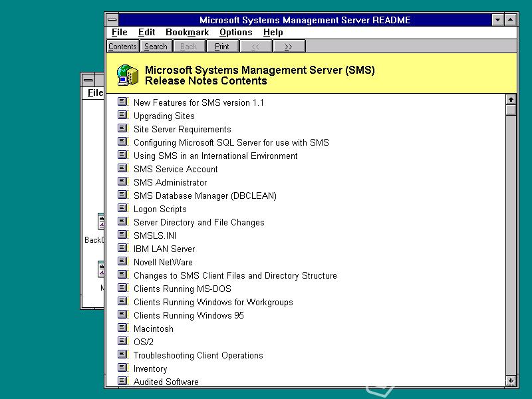Open the Clients Running MS-DOS topic

(182, 289)
